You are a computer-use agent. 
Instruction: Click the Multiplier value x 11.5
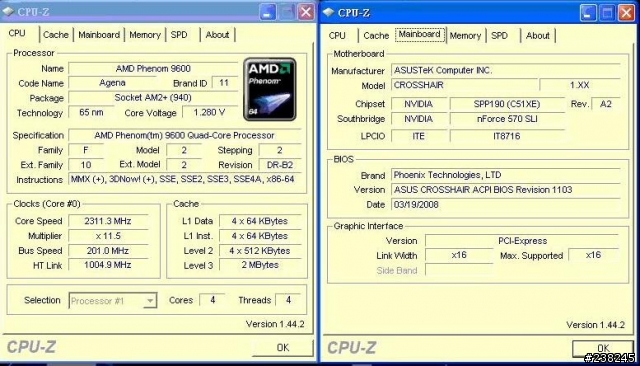tap(108, 236)
